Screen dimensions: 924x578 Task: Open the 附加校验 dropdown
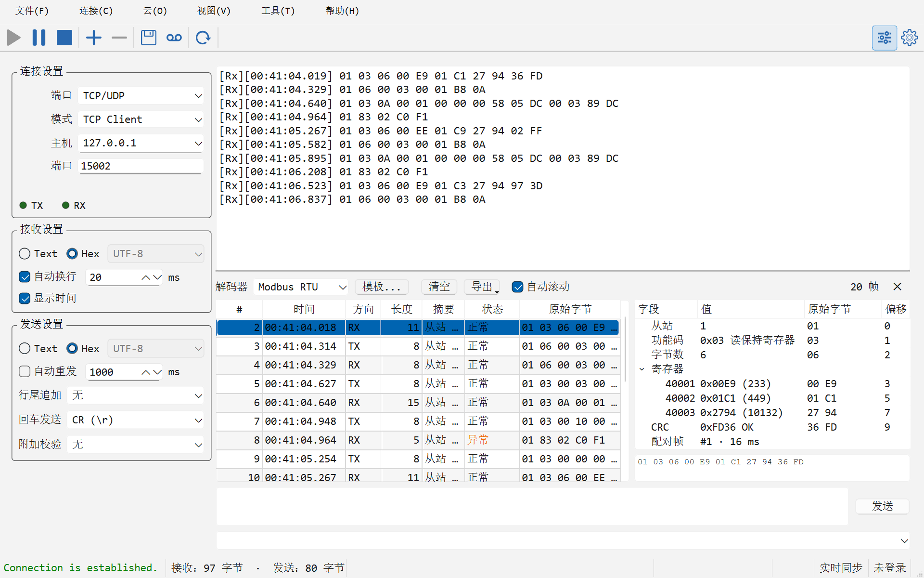[136, 444]
